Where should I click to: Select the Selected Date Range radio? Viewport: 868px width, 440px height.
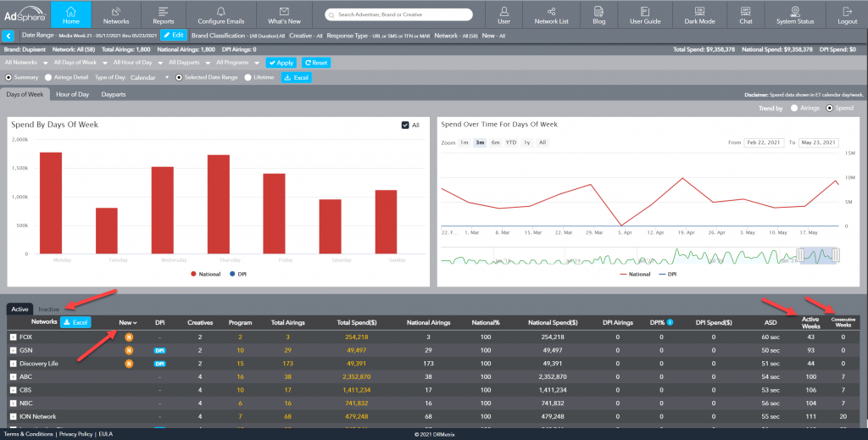coord(179,77)
